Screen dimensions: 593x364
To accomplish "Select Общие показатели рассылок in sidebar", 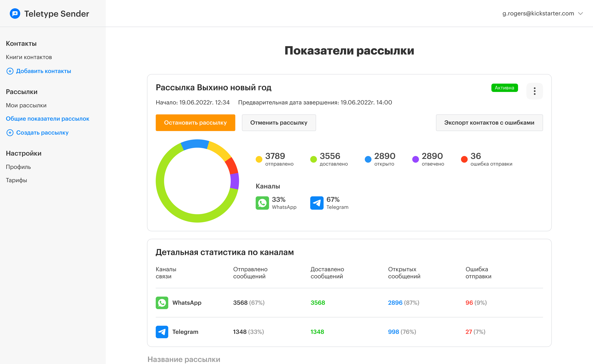I will tap(47, 119).
